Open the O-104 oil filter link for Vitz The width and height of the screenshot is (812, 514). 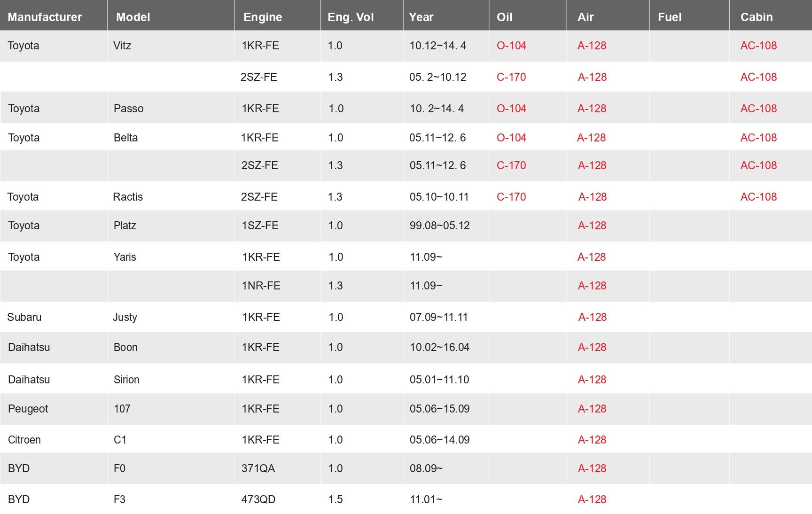(x=511, y=46)
